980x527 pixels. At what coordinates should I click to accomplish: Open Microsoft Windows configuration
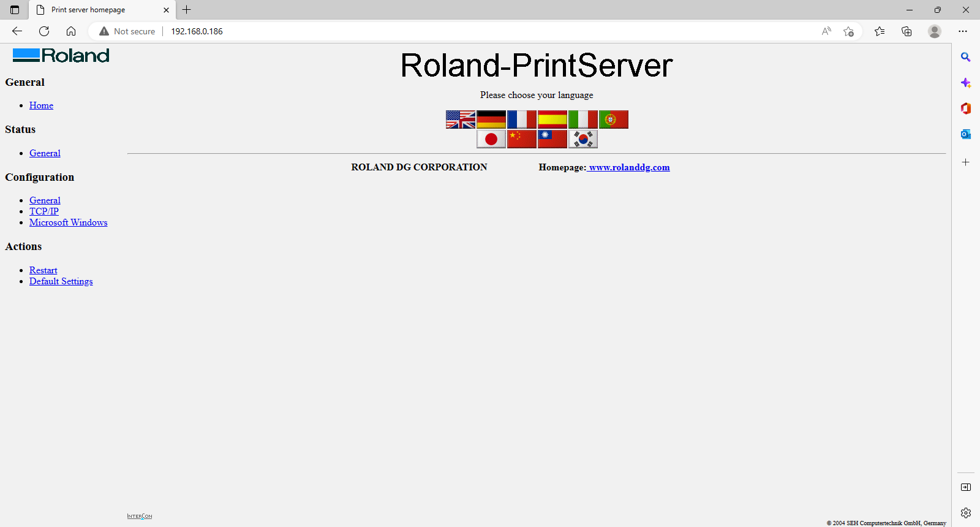[69, 222]
